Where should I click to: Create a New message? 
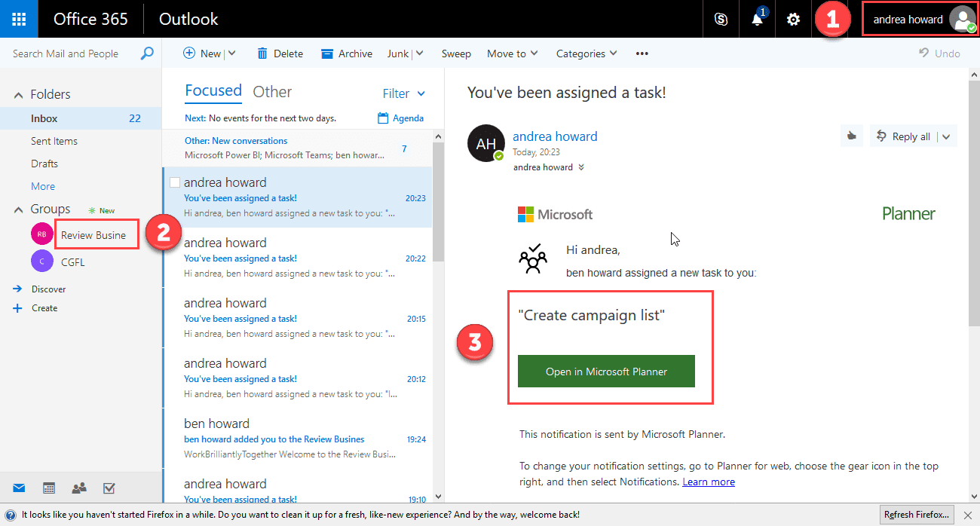tap(202, 54)
